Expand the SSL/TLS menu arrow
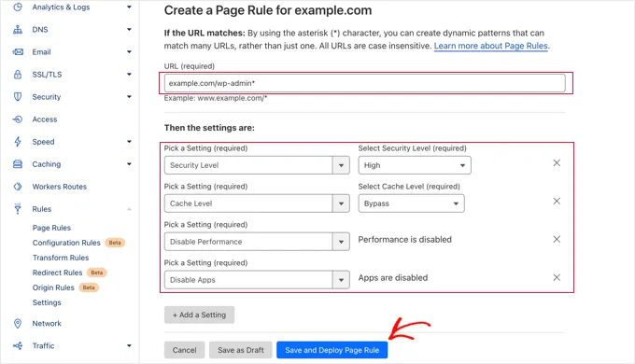Image resolution: width=635 pixels, height=364 pixels. 129,74
